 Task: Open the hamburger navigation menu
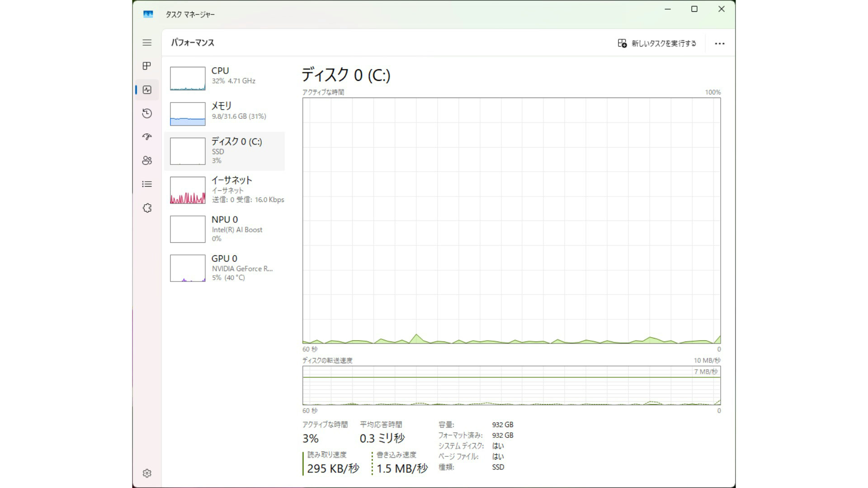pyautogui.click(x=147, y=42)
